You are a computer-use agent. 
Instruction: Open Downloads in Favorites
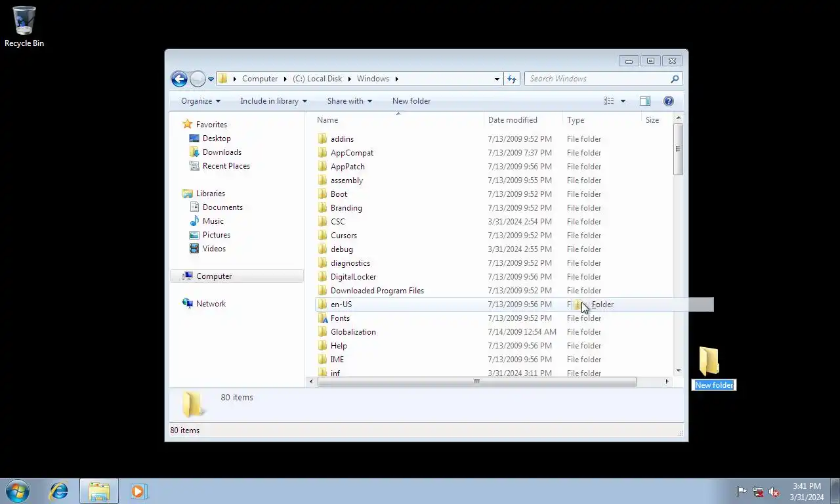(x=222, y=152)
